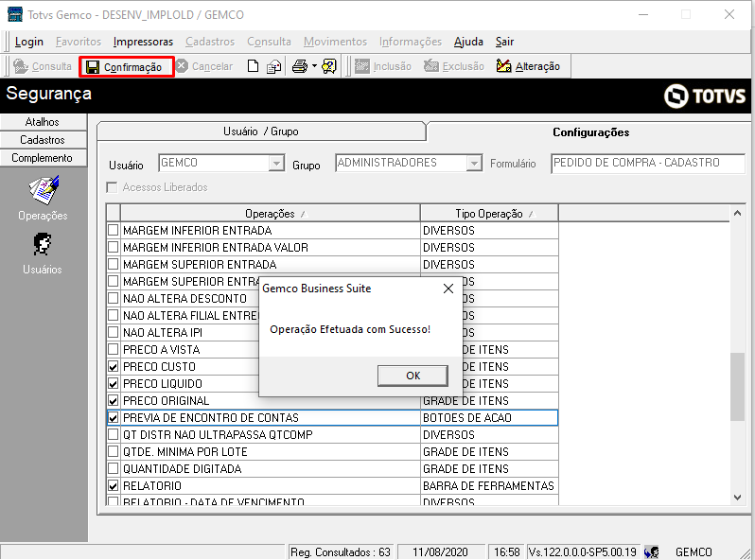Click scroll up arrow of operations list
The width and height of the screenshot is (755, 560).
737,213
